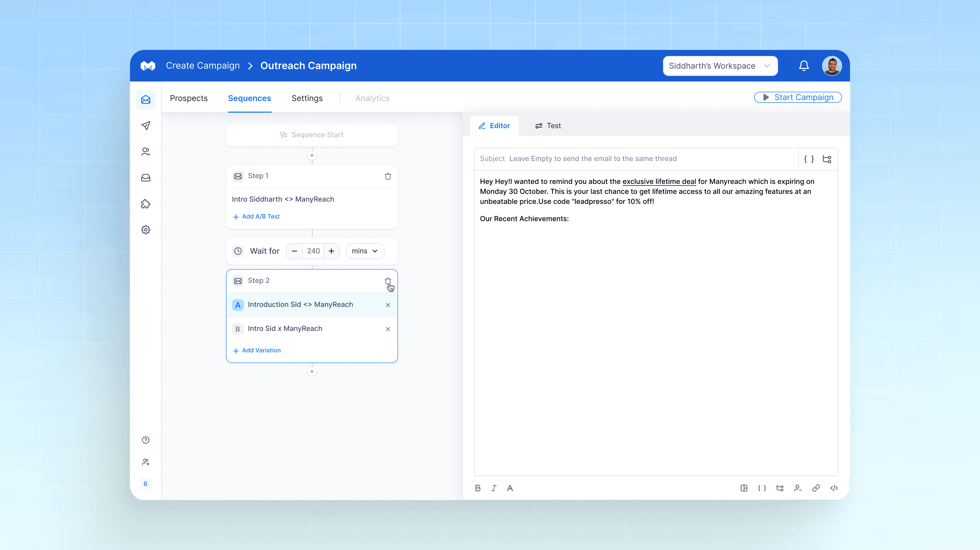Open text color A tool in editor toolbar
980x550 pixels.
pyautogui.click(x=510, y=488)
